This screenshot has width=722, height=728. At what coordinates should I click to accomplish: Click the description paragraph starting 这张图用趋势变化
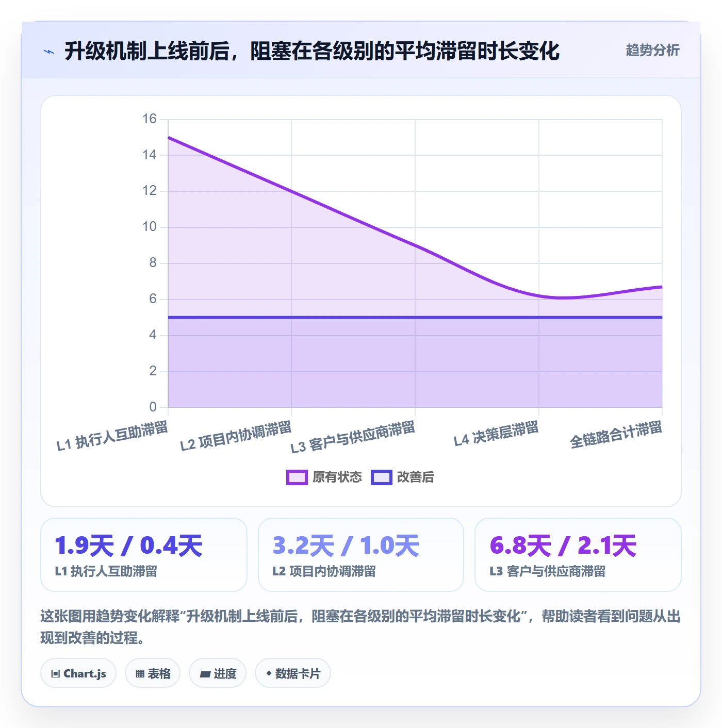360,627
